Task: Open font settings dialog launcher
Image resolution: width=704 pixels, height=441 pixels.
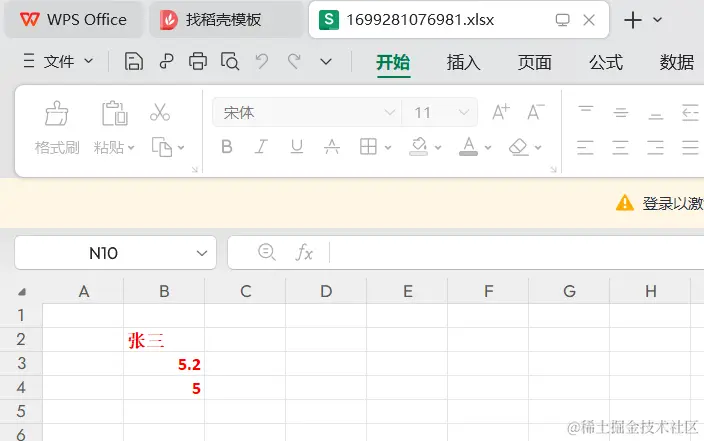Action: click(554, 169)
